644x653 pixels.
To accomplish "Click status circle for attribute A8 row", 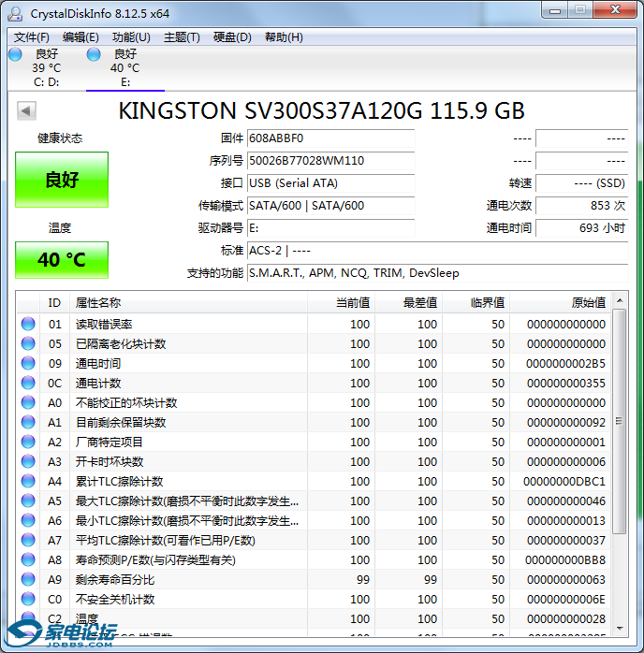I will point(28,559).
